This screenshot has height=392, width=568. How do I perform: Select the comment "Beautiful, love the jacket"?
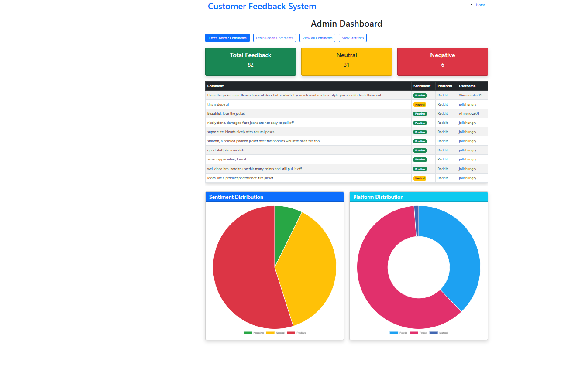(x=226, y=113)
